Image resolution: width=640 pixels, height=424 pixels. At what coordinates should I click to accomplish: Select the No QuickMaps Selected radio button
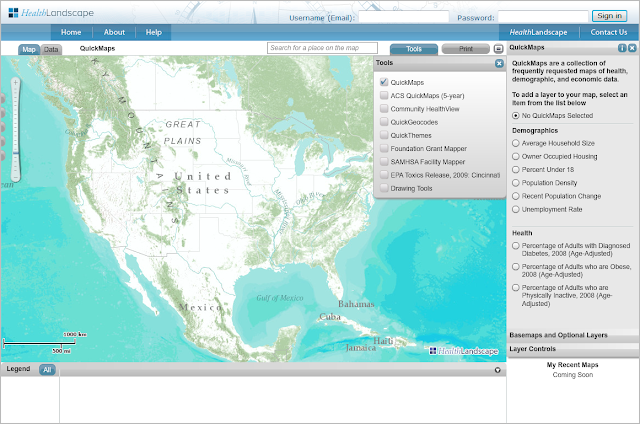click(x=516, y=115)
